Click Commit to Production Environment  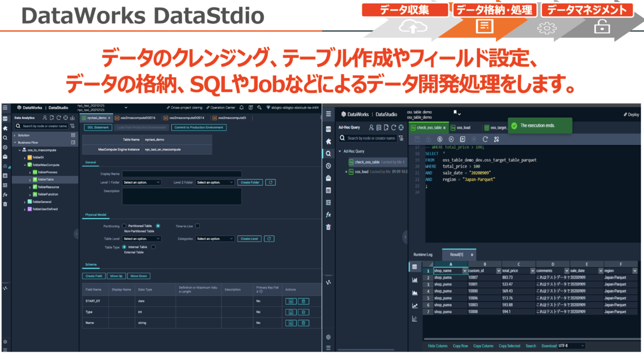tap(199, 127)
